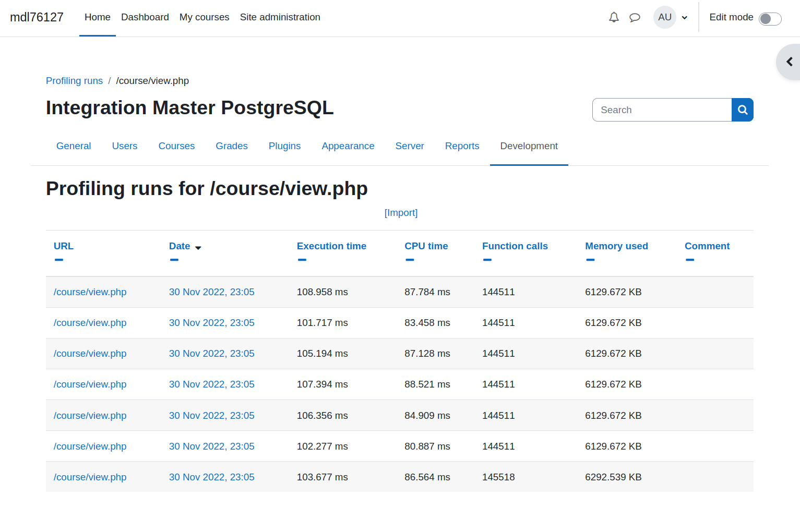Open date link in the 105.194 ms row
This screenshot has height=532, width=800.
coord(212,354)
